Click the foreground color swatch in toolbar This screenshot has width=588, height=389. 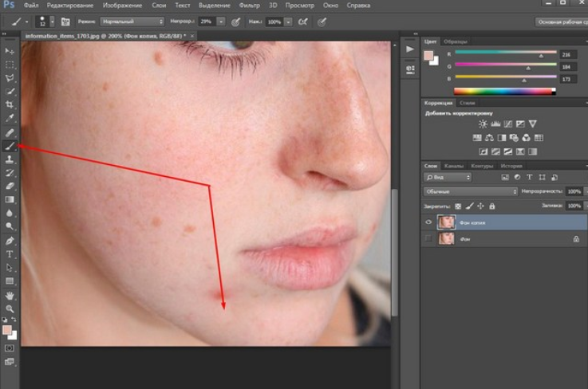[6, 330]
